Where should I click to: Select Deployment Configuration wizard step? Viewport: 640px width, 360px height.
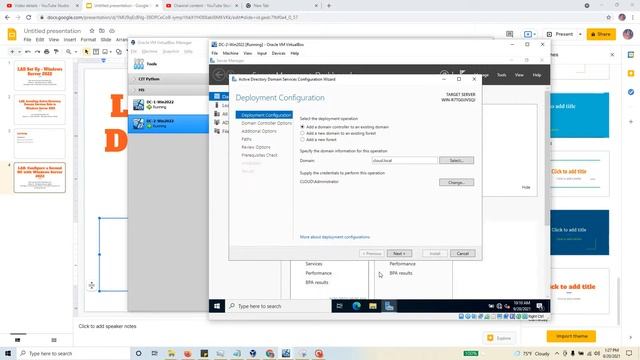click(x=264, y=115)
